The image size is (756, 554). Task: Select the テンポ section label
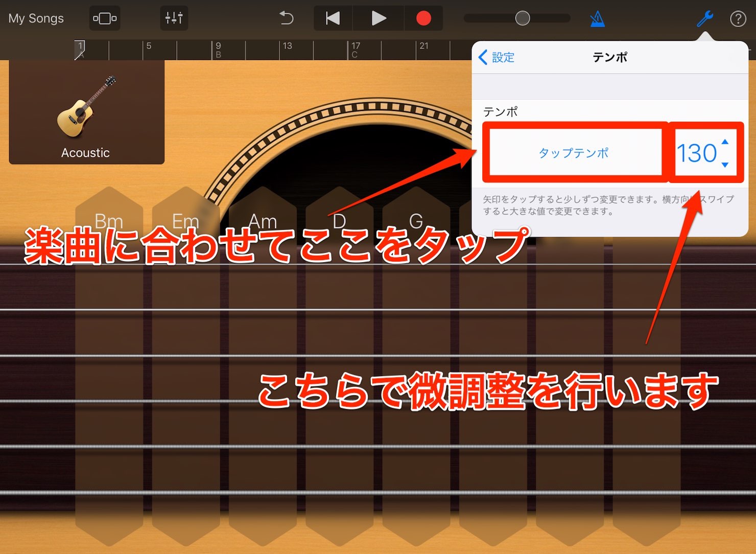point(501,111)
